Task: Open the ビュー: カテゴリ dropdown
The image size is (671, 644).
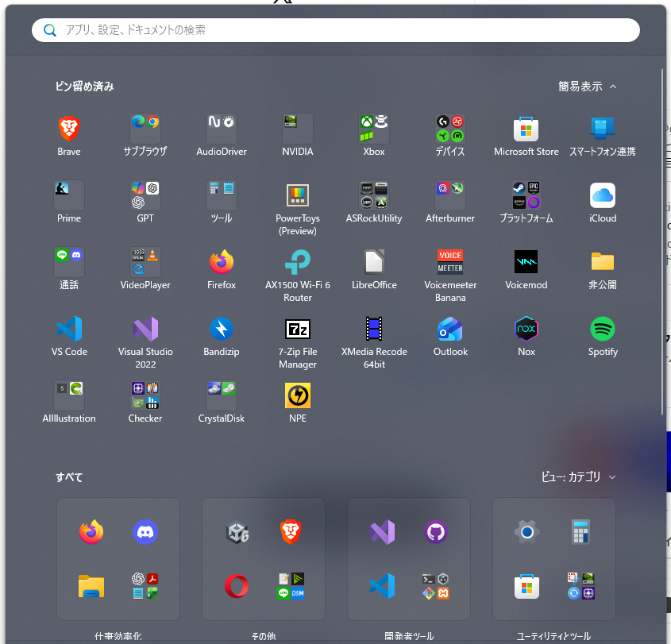Action: (578, 476)
